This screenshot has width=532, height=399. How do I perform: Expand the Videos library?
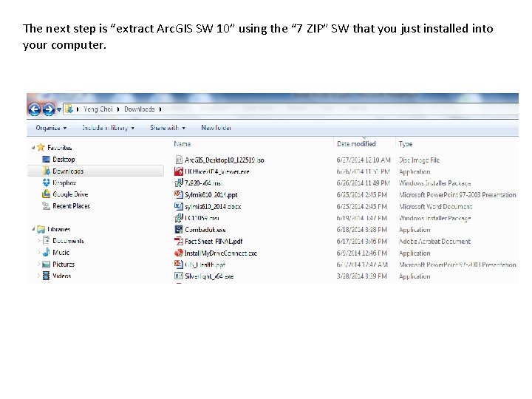pyautogui.click(x=38, y=276)
